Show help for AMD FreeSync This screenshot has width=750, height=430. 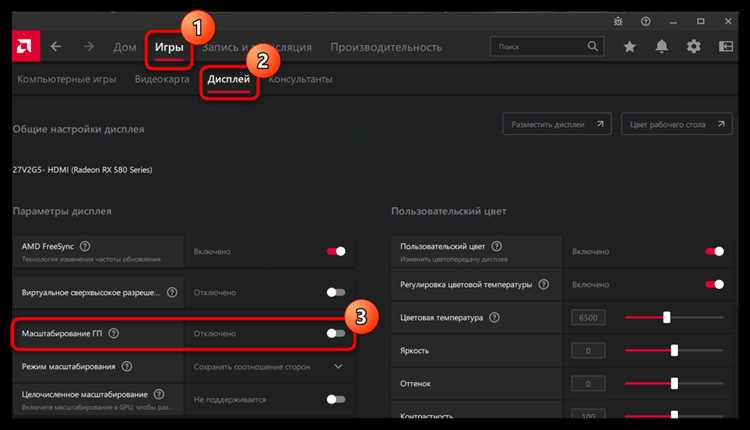[85, 246]
